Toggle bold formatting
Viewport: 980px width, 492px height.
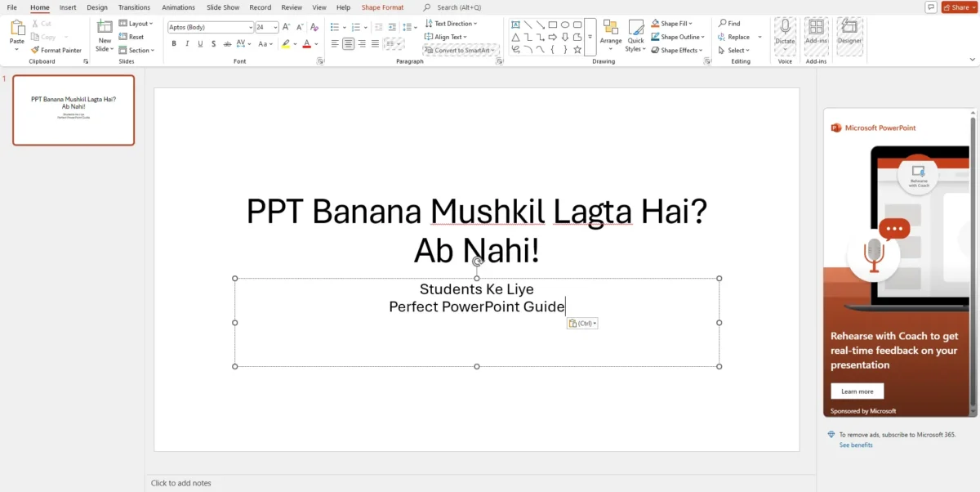click(x=174, y=43)
